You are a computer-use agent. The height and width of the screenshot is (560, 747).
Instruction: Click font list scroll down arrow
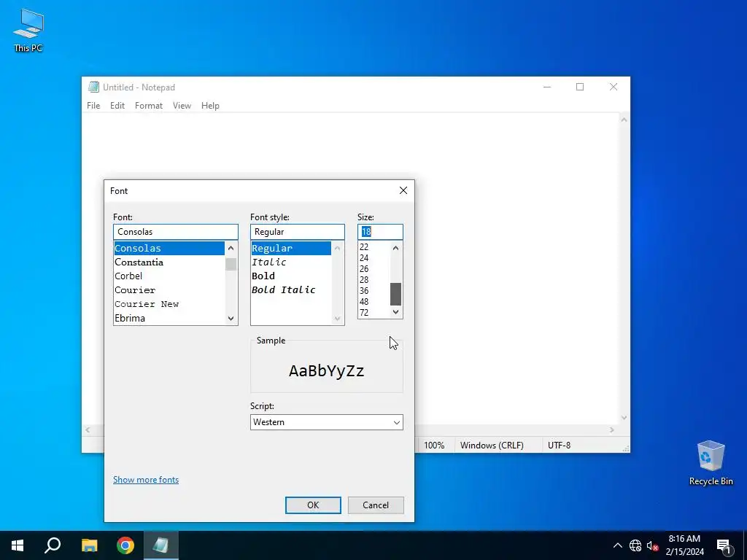pyautogui.click(x=231, y=319)
